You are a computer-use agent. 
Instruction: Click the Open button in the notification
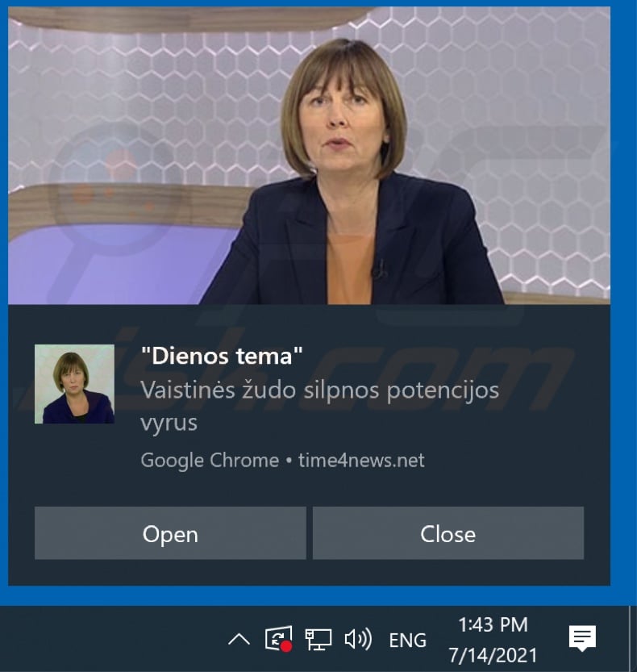click(170, 532)
